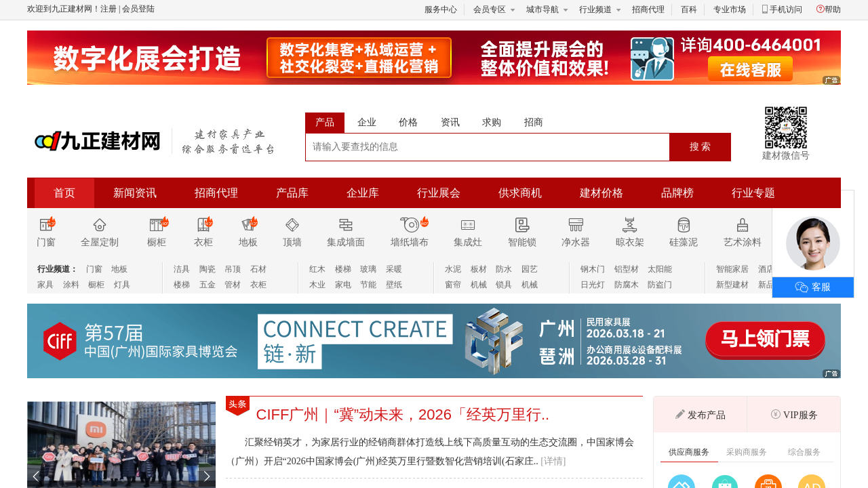Switch to 采购商服务 tab

(747, 452)
